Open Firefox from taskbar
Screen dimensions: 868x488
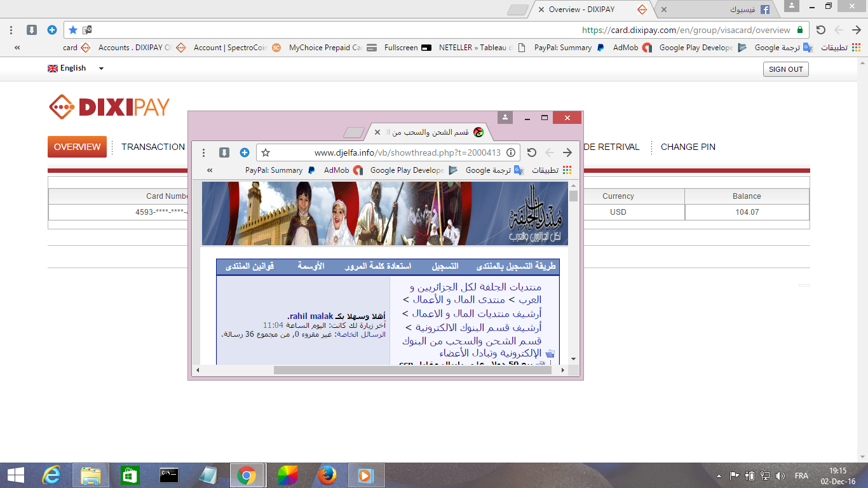(x=327, y=475)
